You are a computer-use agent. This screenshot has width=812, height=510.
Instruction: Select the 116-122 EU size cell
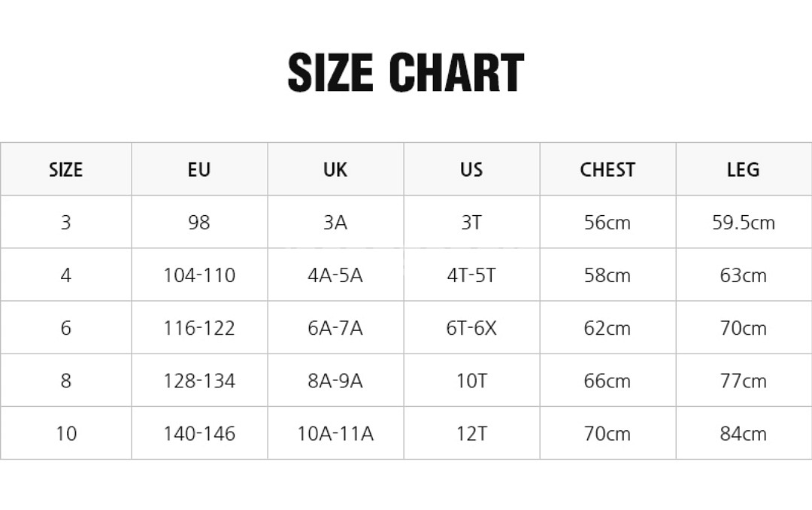click(x=199, y=328)
